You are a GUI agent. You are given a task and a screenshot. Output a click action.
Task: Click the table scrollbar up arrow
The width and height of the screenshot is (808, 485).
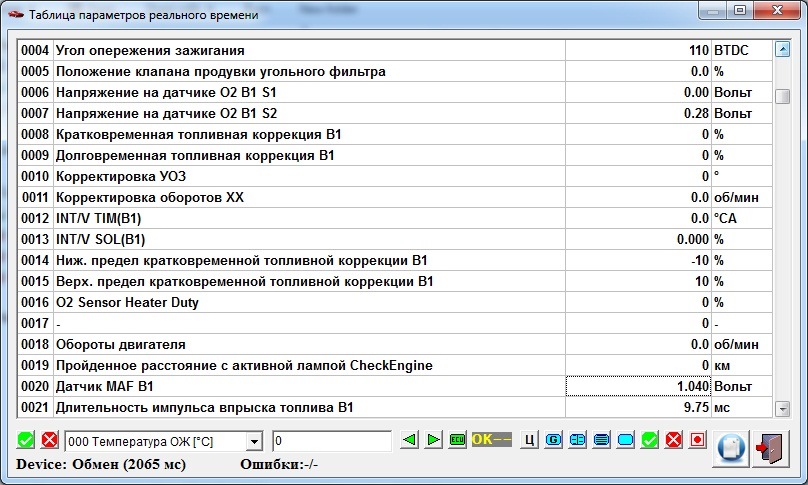pos(782,49)
